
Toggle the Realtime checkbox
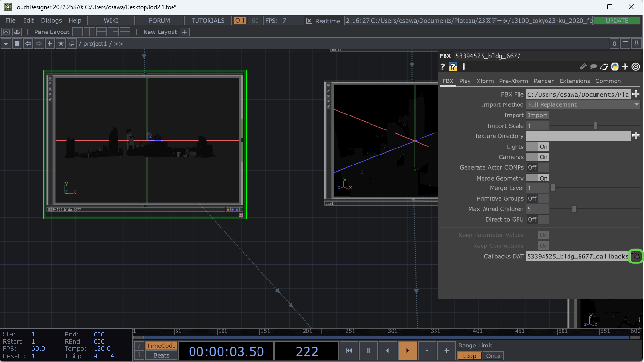309,21
